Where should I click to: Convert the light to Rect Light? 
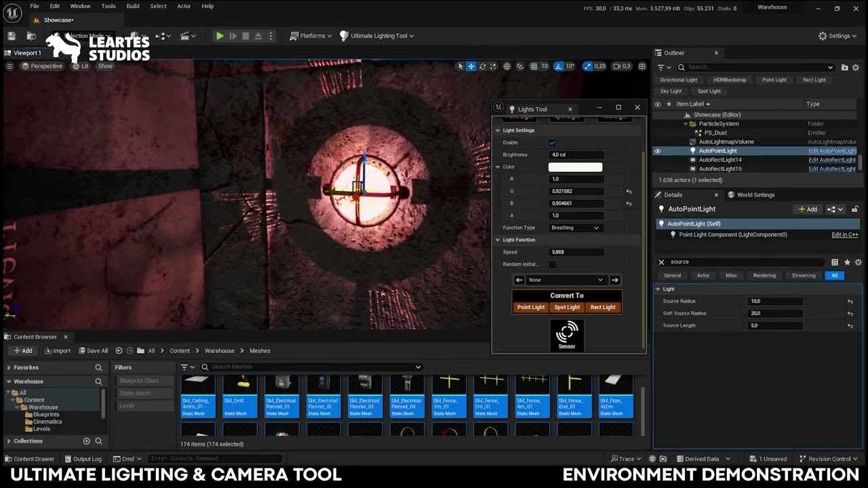(x=603, y=307)
